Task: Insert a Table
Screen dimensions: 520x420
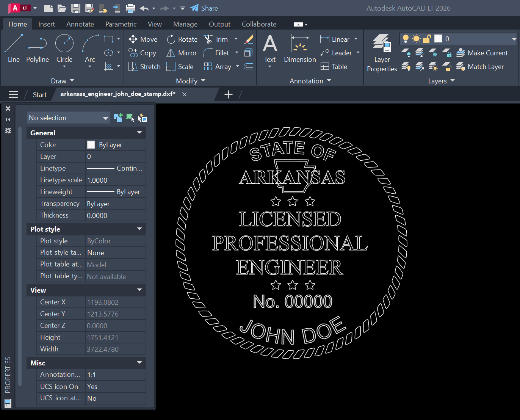Action: pyautogui.click(x=334, y=67)
